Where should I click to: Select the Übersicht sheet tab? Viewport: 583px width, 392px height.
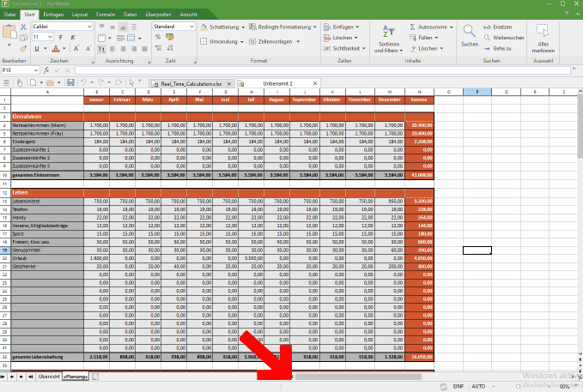pos(49,377)
